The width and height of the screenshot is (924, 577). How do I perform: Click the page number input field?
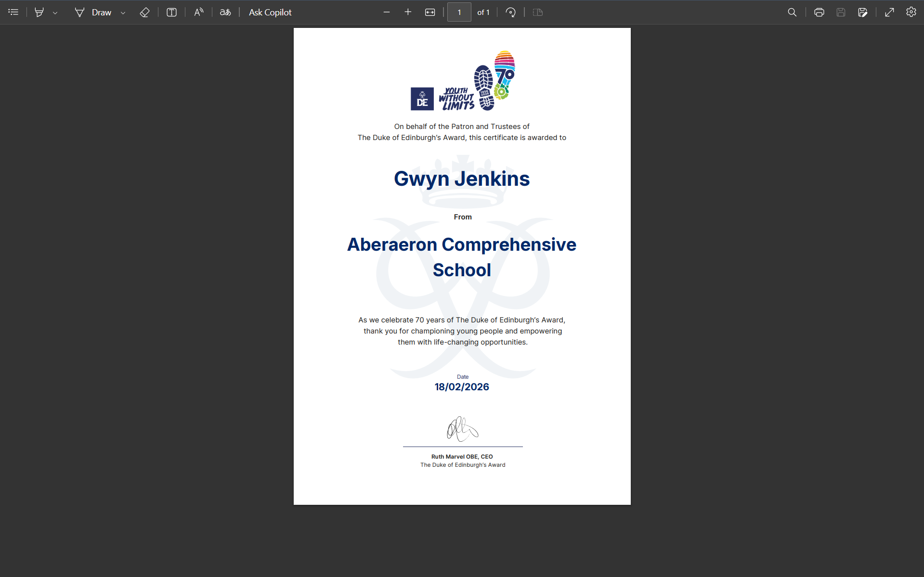[459, 13]
